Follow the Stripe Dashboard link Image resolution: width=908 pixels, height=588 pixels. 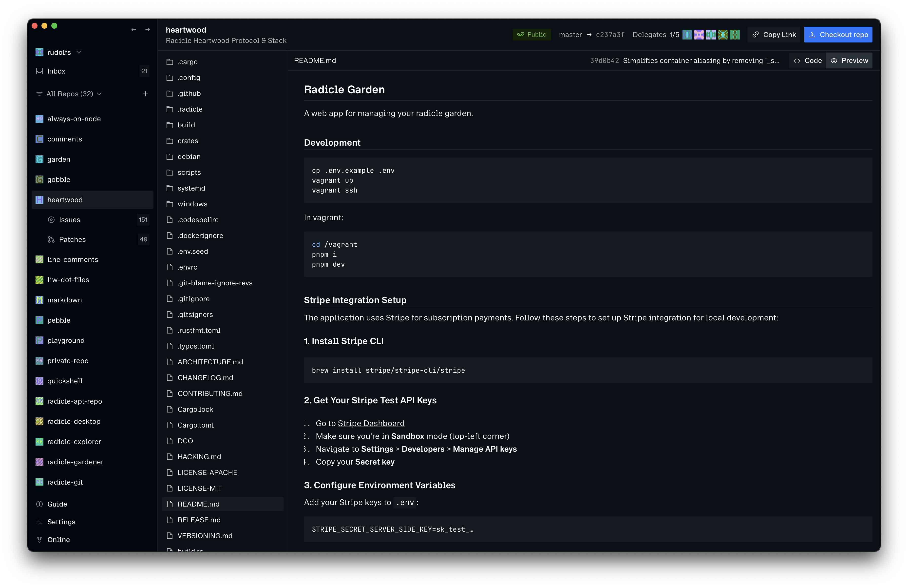[371, 423]
